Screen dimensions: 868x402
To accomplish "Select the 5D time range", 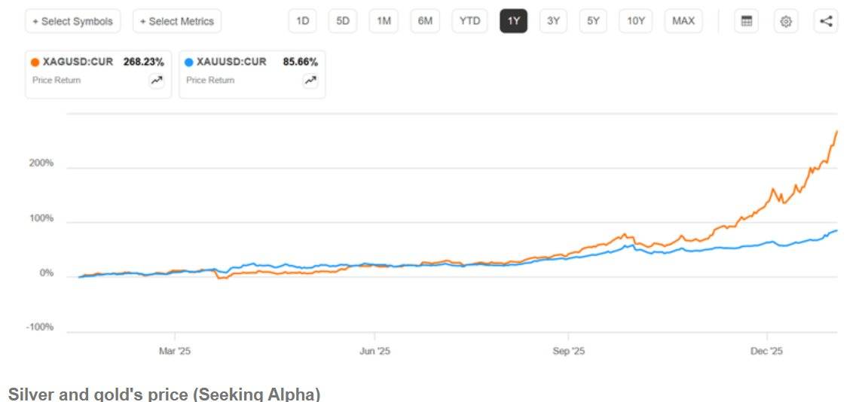I will pos(343,21).
